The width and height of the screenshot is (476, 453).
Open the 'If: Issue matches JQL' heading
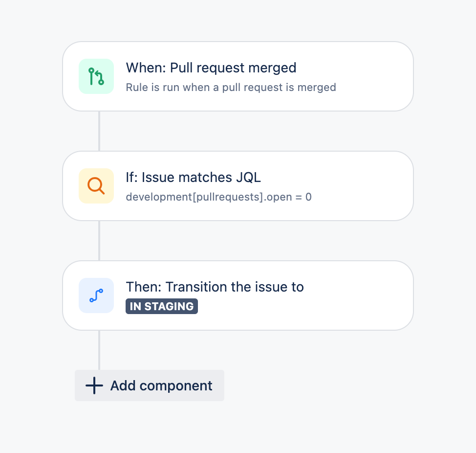pyautogui.click(x=194, y=178)
